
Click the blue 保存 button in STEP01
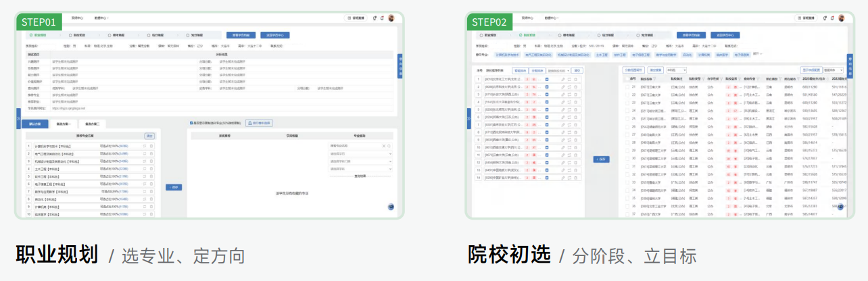174,187
